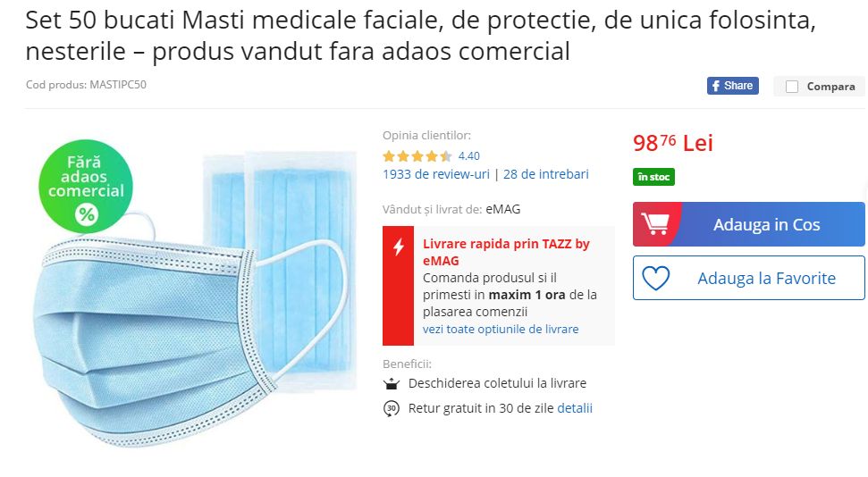Click the open-parcel benefit icon
868x477 pixels.
(x=392, y=383)
